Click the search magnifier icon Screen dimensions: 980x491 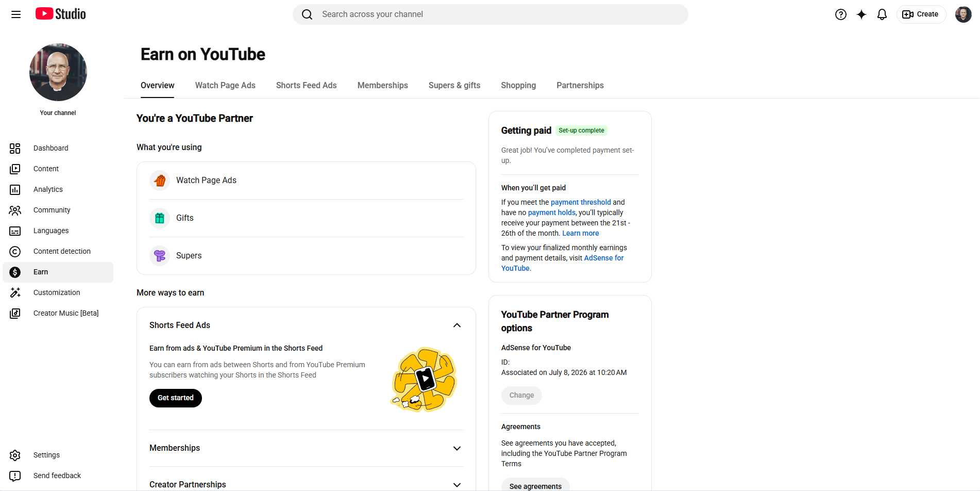coord(307,14)
